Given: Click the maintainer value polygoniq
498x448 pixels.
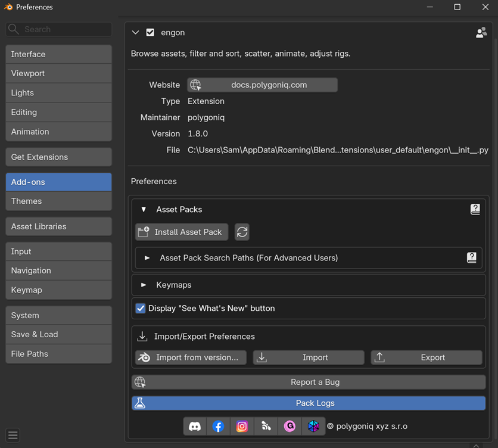Looking at the screenshot, I should (206, 117).
